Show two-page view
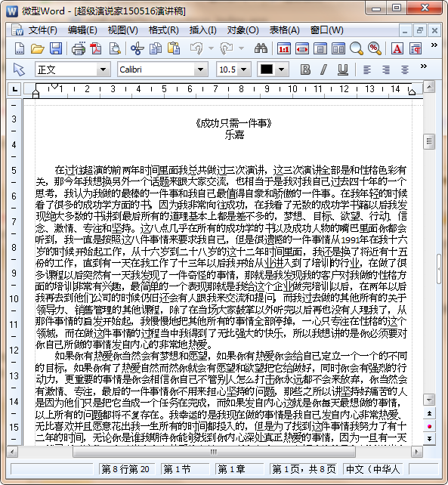 click(x=338, y=48)
